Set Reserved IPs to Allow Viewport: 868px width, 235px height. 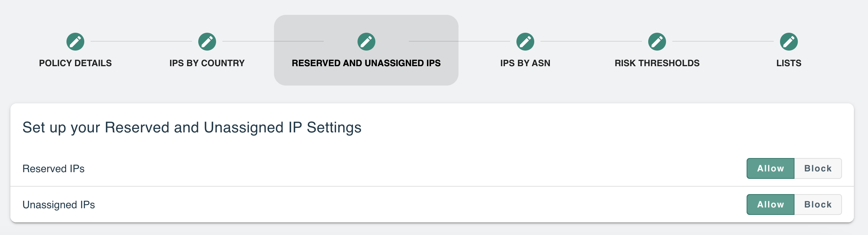(770, 168)
